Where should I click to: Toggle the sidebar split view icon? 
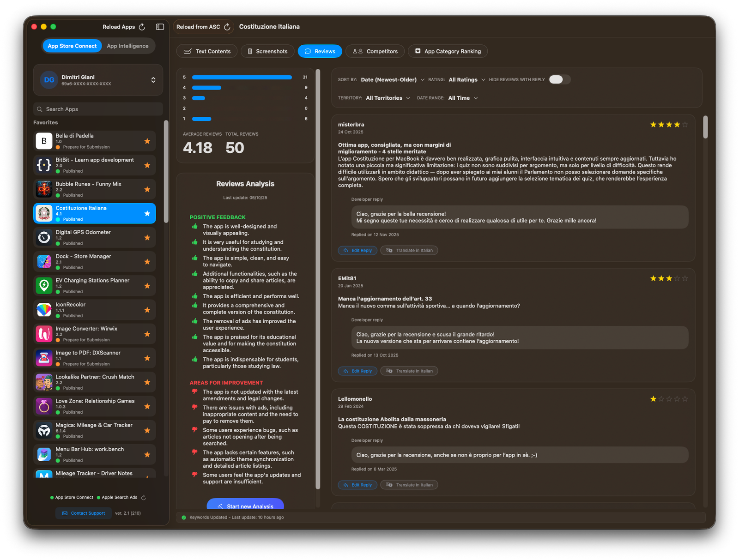pyautogui.click(x=160, y=27)
